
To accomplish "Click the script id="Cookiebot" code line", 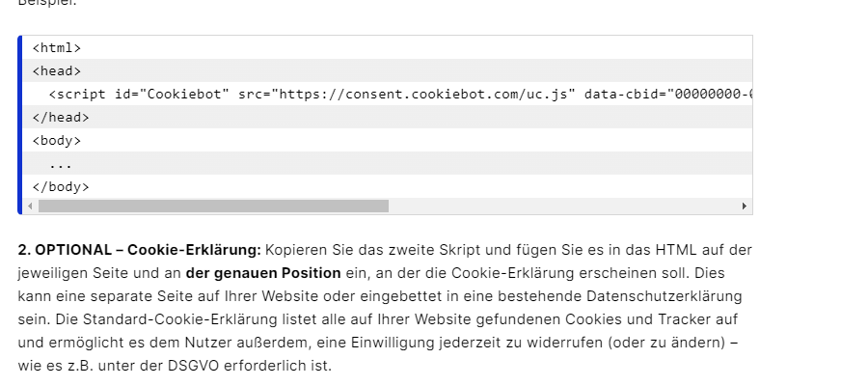I will [x=154, y=94].
